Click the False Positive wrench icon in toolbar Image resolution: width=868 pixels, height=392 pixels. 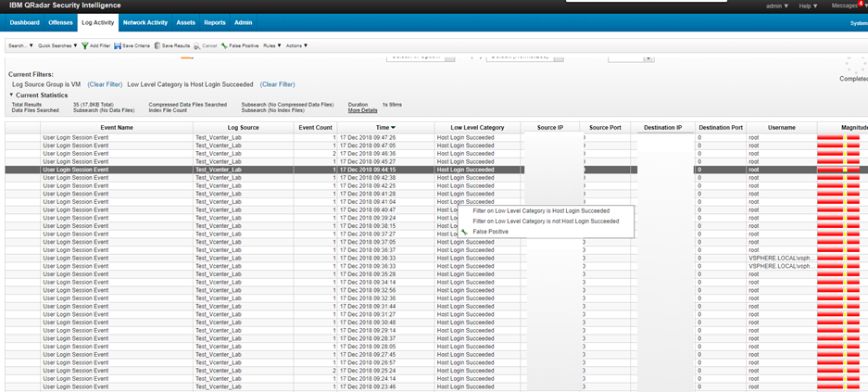[223, 46]
